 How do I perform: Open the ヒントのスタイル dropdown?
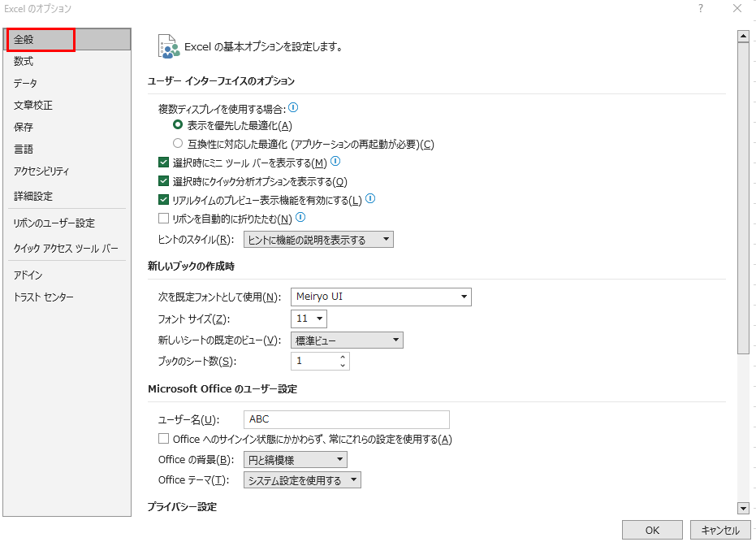[x=318, y=240]
